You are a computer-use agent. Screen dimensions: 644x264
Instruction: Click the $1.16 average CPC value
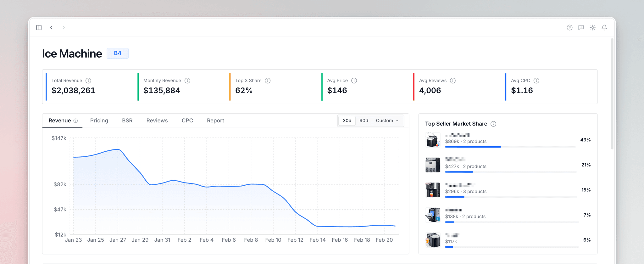tap(522, 91)
